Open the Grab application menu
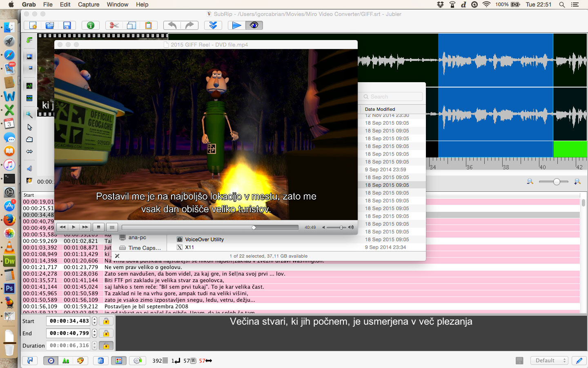588x368 pixels. click(x=29, y=4)
